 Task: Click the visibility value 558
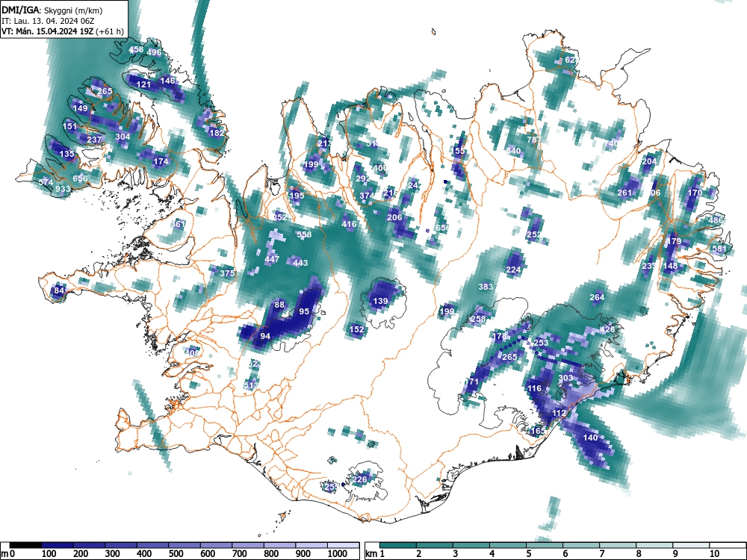[304, 234]
